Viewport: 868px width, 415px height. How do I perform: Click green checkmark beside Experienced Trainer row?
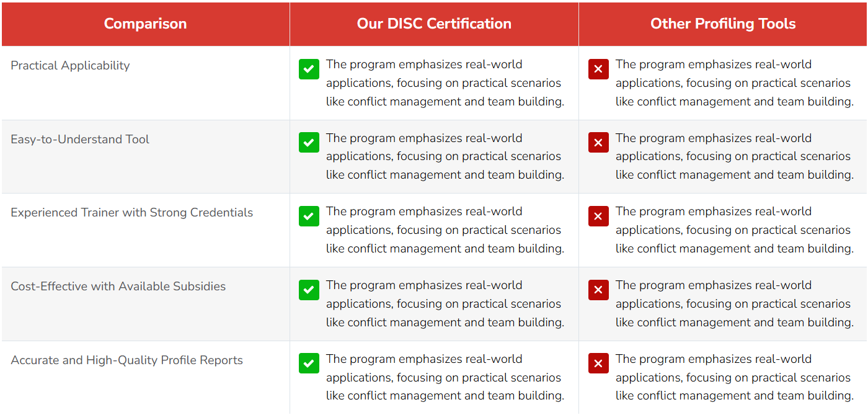pyautogui.click(x=309, y=216)
